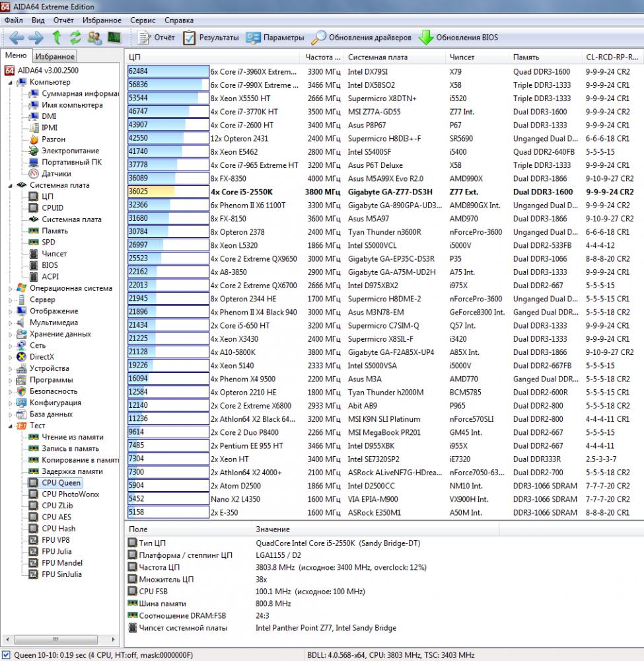The width and height of the screenshot is (644, 661).
Task: Click the Forward navigation arrow
Action: (x=36, y=38)
